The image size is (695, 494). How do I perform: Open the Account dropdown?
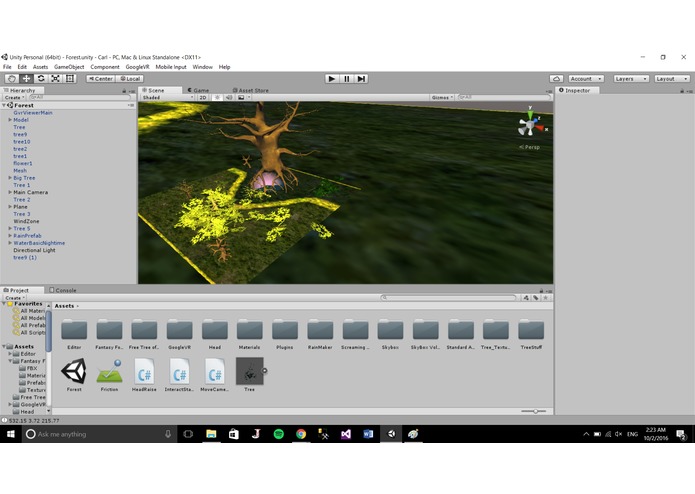[x=586, y=78]
